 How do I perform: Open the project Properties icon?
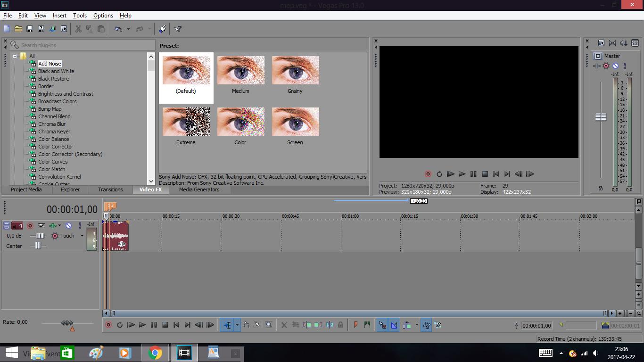click(x=64, y=29)
